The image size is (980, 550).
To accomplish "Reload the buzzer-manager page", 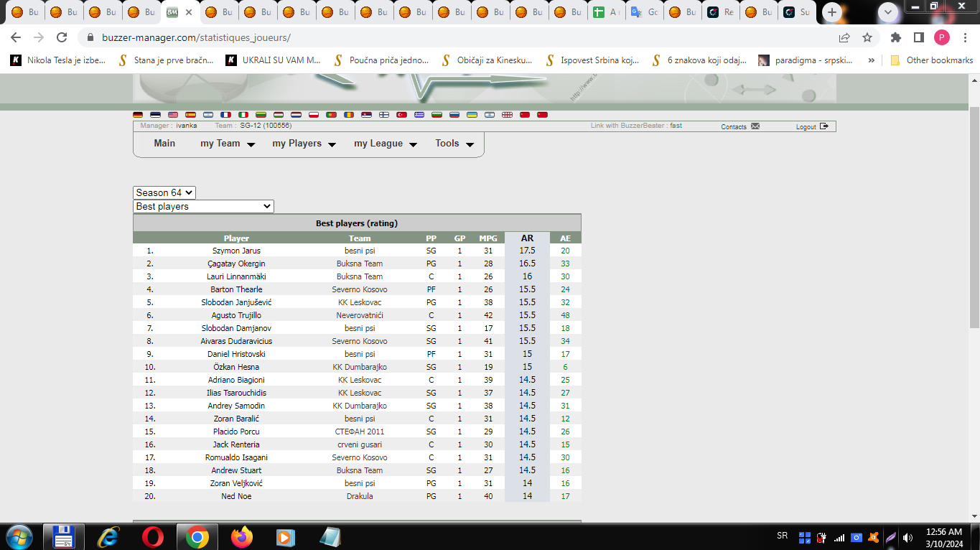I will pyautogui.click(x=62, y=37).
